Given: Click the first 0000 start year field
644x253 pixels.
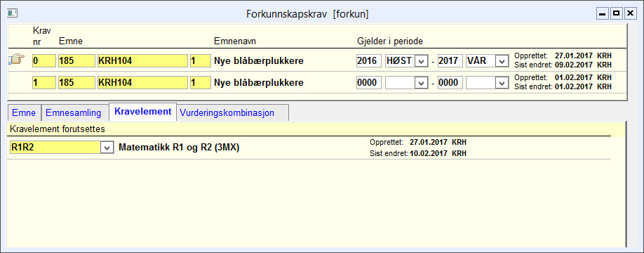Looking at the screenshot, I should point(369,83).
